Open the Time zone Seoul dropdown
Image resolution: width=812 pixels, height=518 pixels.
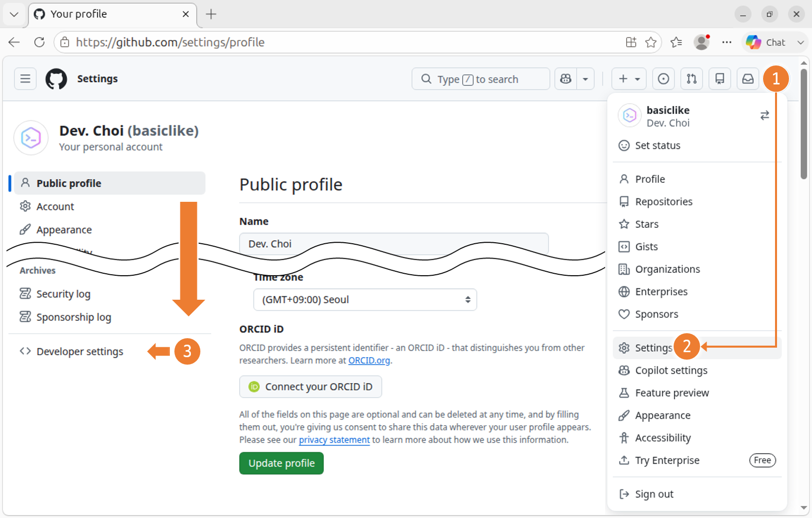365,300
